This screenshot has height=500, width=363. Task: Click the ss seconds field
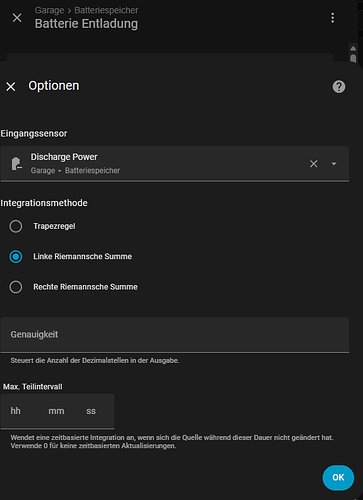[91, 411]
